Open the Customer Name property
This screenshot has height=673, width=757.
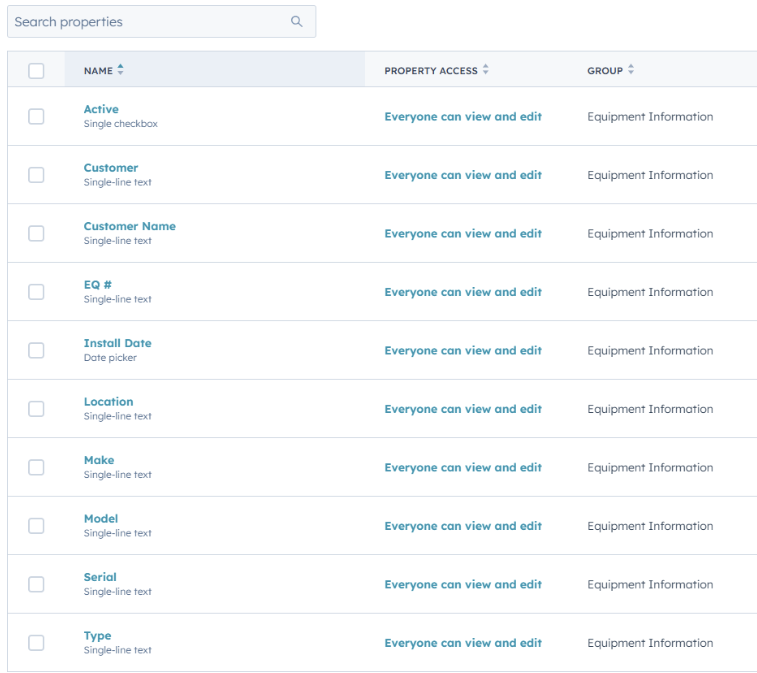point(129,226)
